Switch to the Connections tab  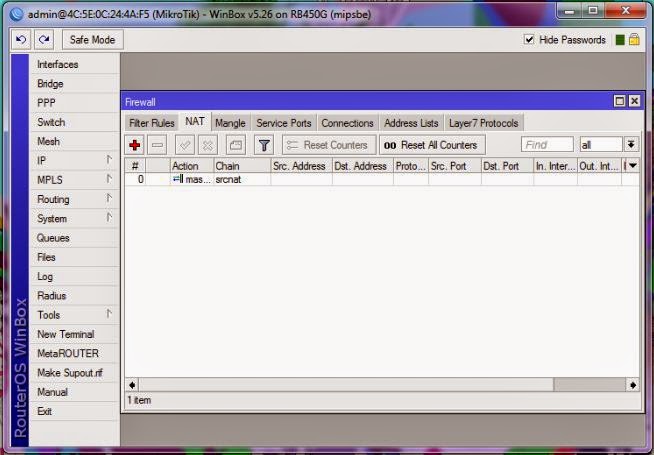click(x=347, y=123)
